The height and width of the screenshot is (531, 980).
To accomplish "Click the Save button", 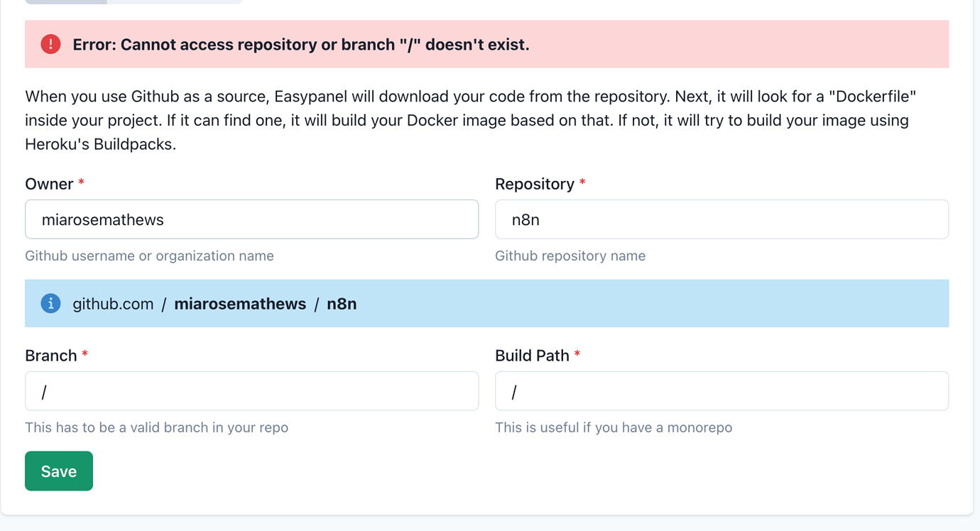I will pos(58,471).
